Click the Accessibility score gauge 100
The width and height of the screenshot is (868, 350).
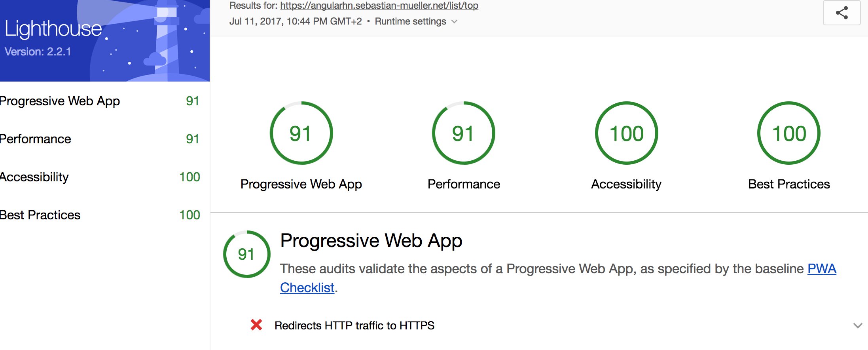tap(626, 133)
